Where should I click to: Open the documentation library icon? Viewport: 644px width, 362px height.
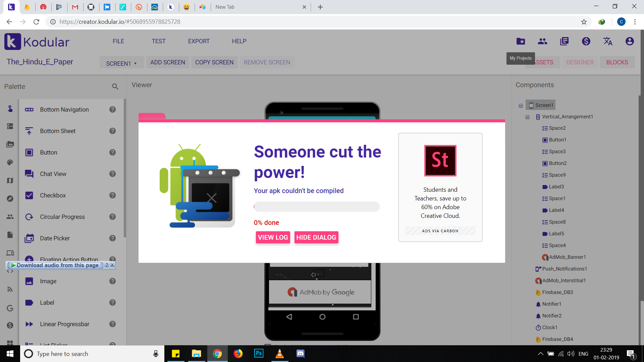tap(564, 41)
